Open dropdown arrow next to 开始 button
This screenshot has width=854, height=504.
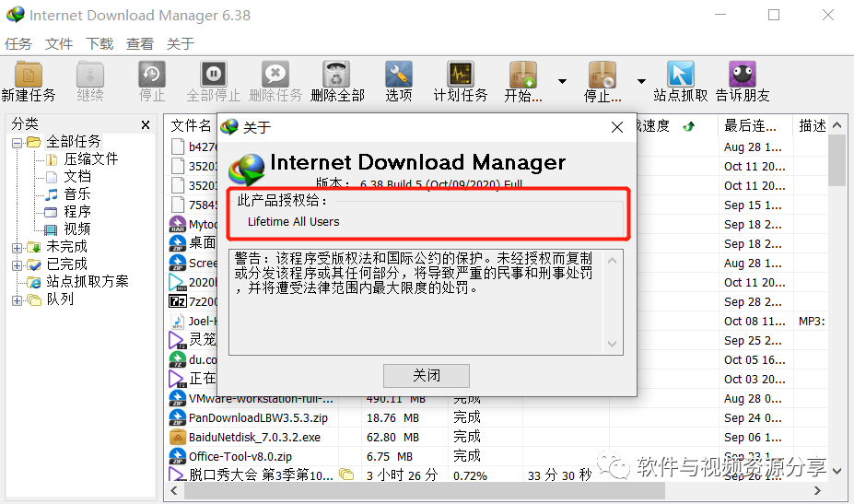tap(562, 81)
